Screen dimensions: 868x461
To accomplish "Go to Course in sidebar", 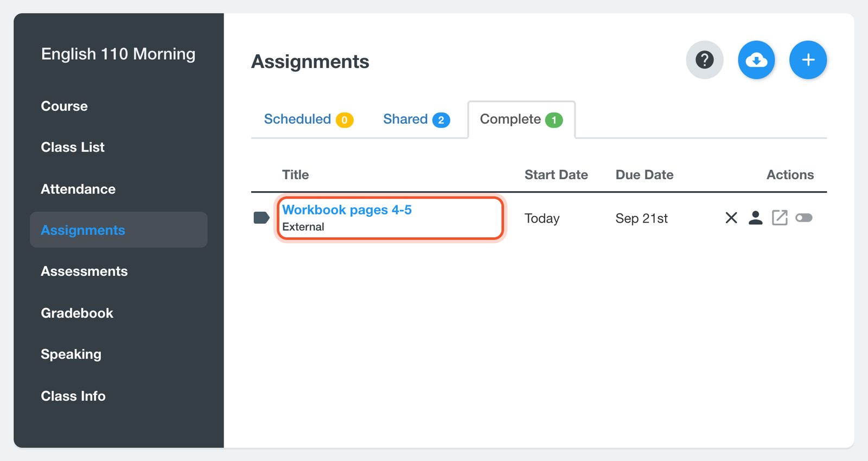I will tap(64, 106).
